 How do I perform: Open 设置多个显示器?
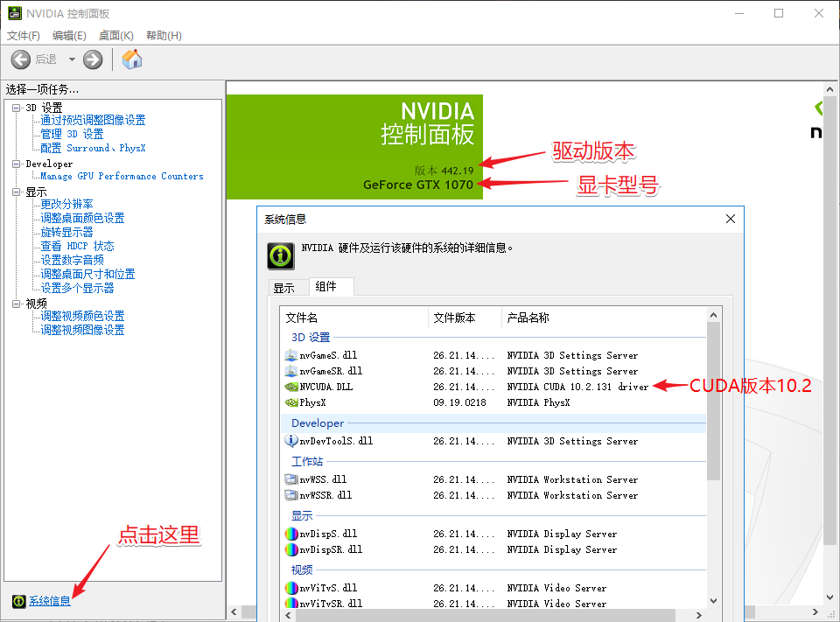click(x=78, y=288)
